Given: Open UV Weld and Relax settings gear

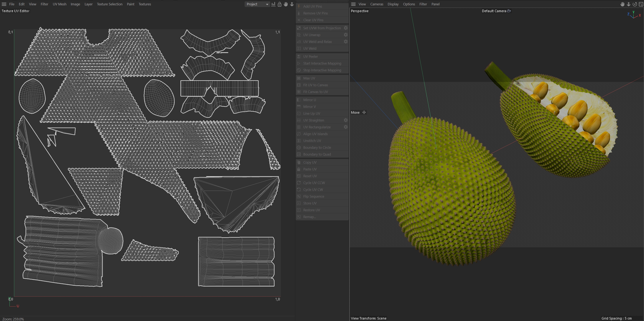Looking at the screenshot, I should tap(346, 41).
